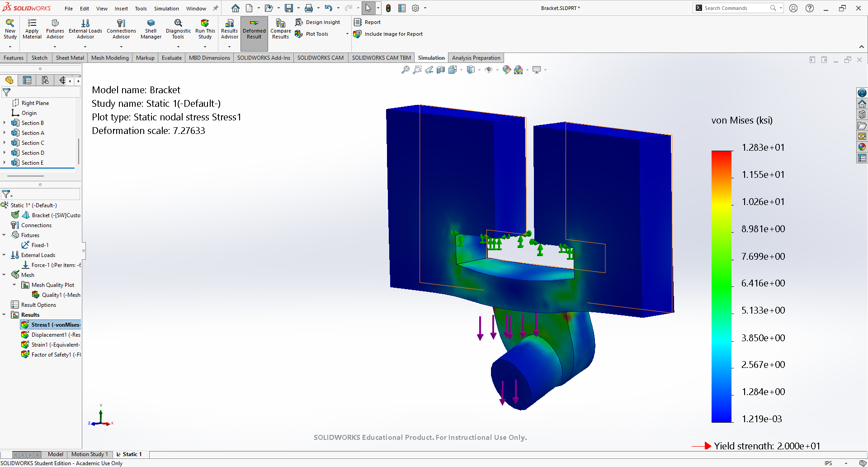The image size is (868, 467).
Task: Click the Home icon in title bar
Action: [x=236, y=8]
